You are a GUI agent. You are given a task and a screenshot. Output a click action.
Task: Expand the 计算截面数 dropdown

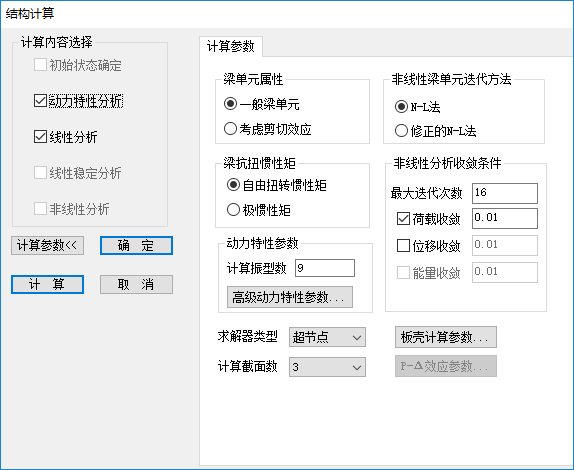click(327, 367)
